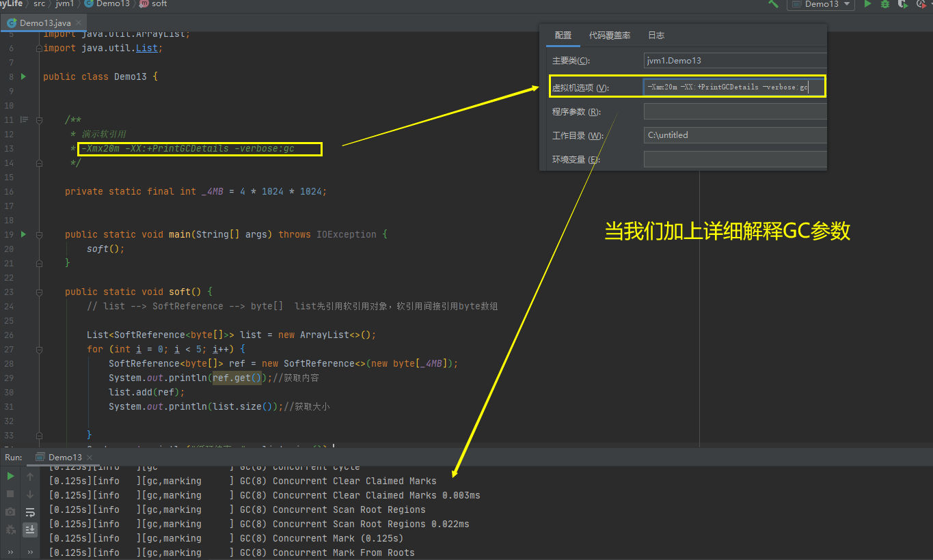
Task: Run with coverage via the shield icon
Action: pos(903,4)
